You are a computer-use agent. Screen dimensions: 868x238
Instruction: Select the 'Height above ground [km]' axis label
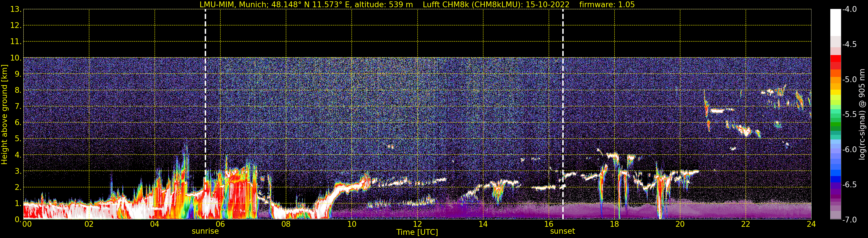pyautogui.click(x=4, y=115)
